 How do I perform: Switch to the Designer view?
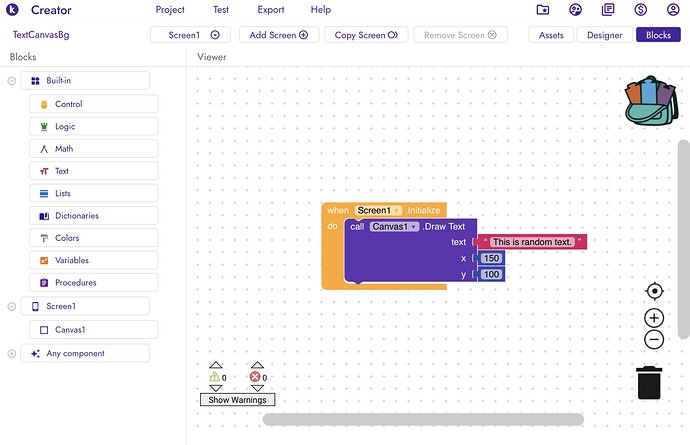coord(605,35)
